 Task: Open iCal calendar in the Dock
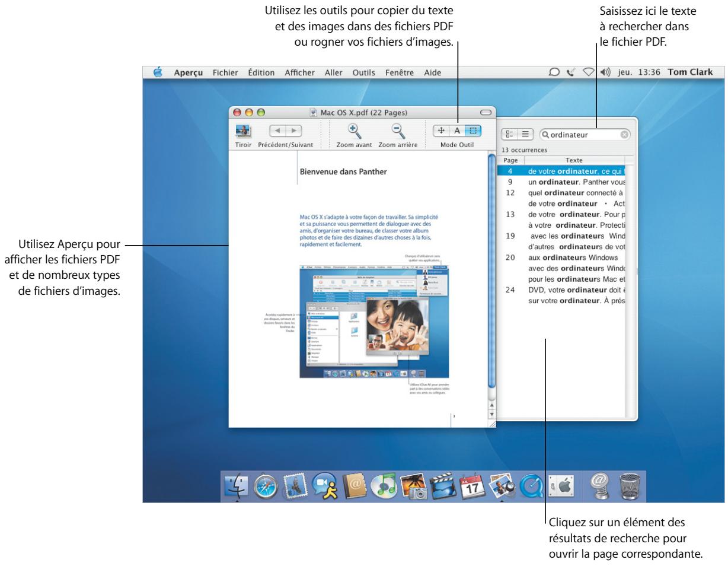472,486
